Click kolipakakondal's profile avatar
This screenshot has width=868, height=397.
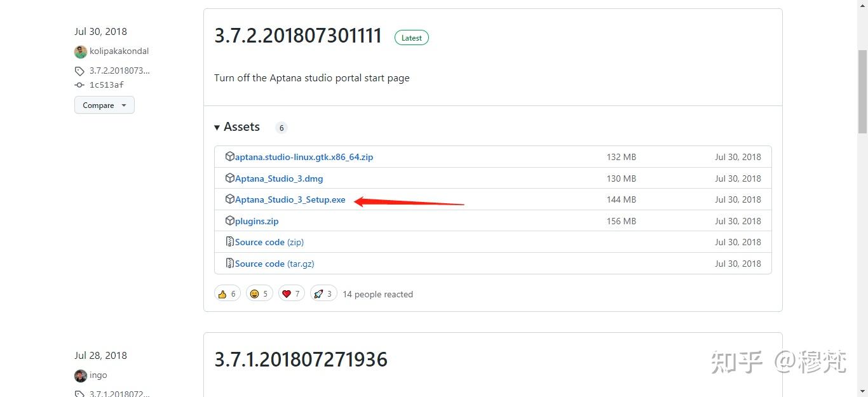pos(80,51)
